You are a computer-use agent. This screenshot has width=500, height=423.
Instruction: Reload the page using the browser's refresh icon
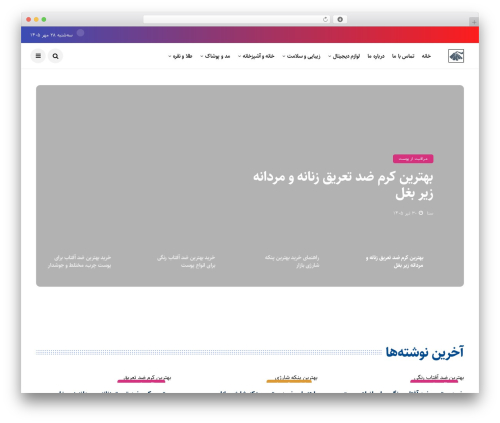(325, 20)
